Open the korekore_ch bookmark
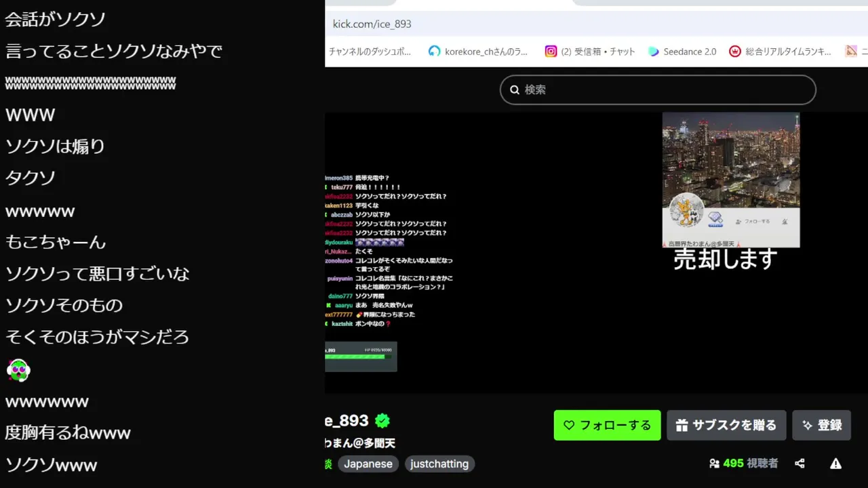The image size is (868, 488). pos(477,52)
